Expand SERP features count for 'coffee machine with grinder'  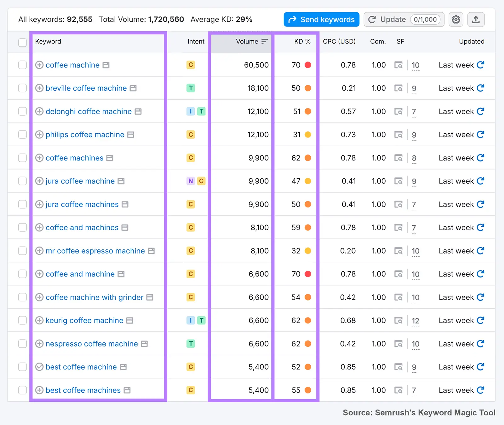coord(415,297)
